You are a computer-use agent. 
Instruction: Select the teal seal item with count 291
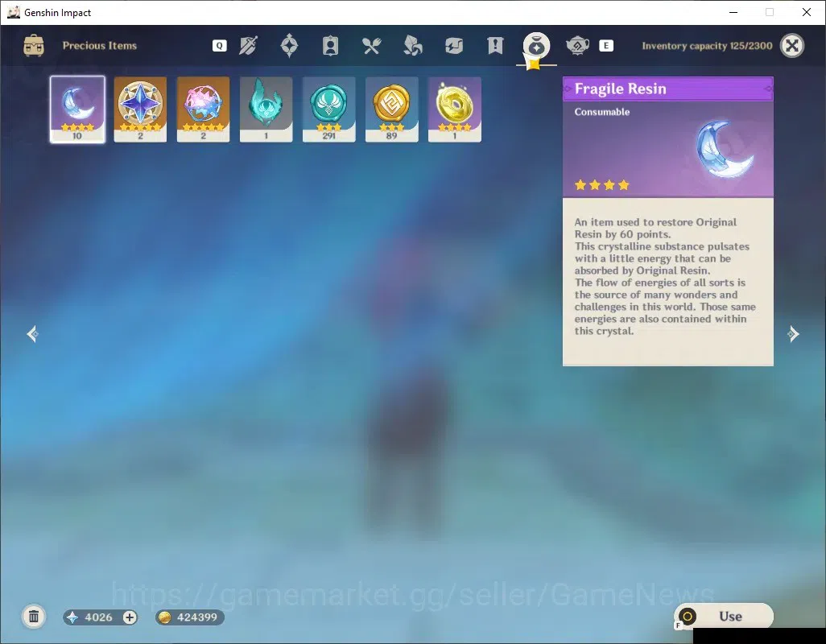click(x=328, y=109)
